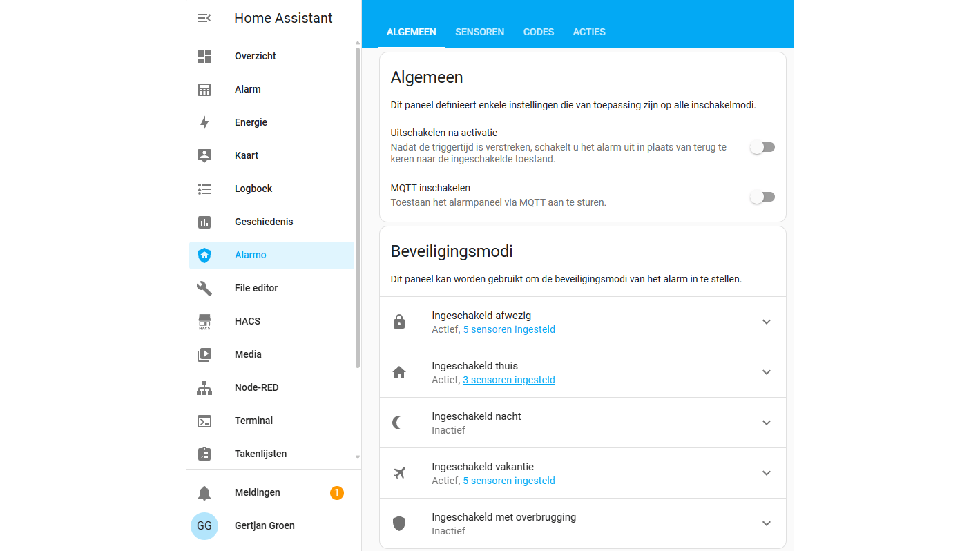The image size is (980, 551).
Task: Click the Geschiedenis chart icon
Action: (x=204, y=222)
